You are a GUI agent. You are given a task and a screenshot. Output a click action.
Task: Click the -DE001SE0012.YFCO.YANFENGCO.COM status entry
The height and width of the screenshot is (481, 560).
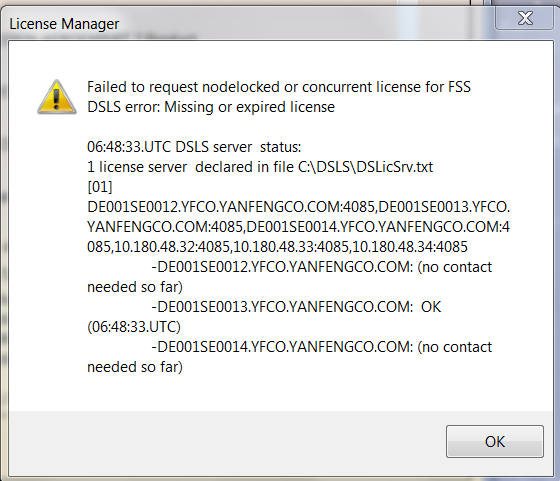point(321,267)
